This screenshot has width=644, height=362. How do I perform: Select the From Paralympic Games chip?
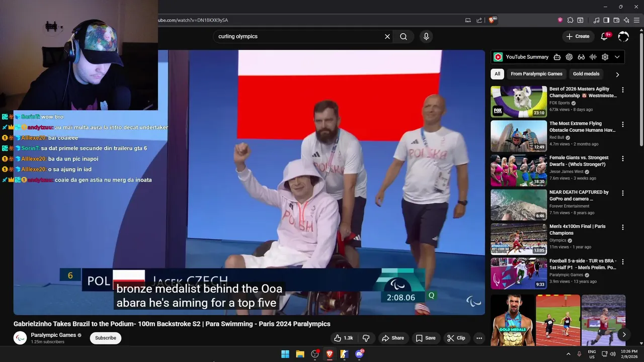click(x=536, y=74)
